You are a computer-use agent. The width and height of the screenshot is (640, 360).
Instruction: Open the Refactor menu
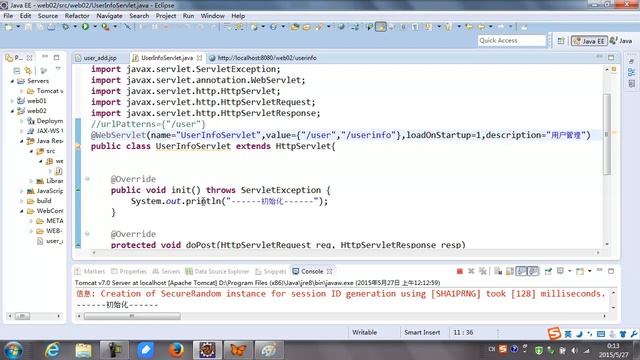pyautogui.click(x=77, y=16)
